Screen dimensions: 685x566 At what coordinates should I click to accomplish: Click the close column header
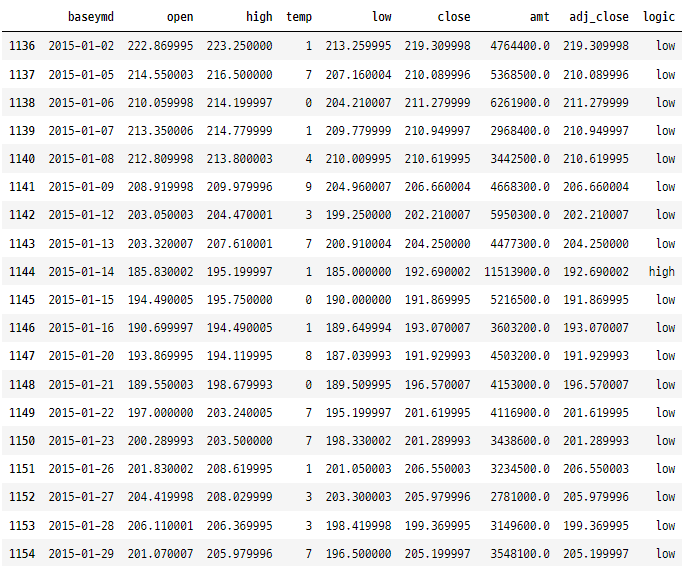454,17
